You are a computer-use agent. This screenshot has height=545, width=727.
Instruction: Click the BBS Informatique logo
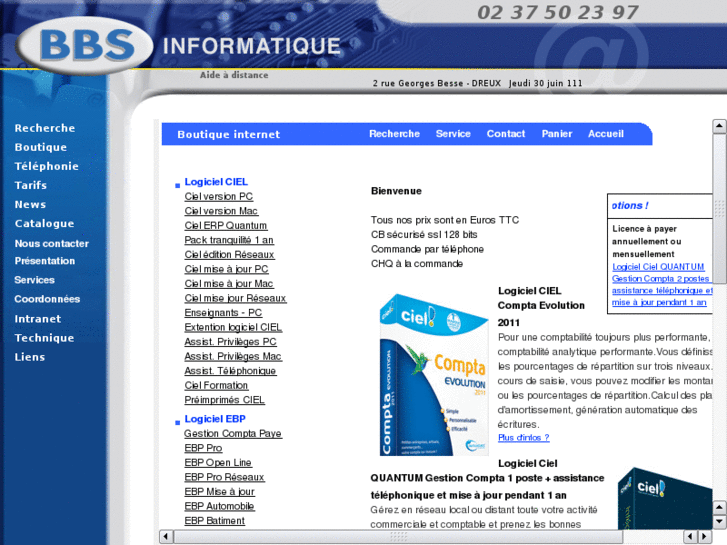click(85, 45)
